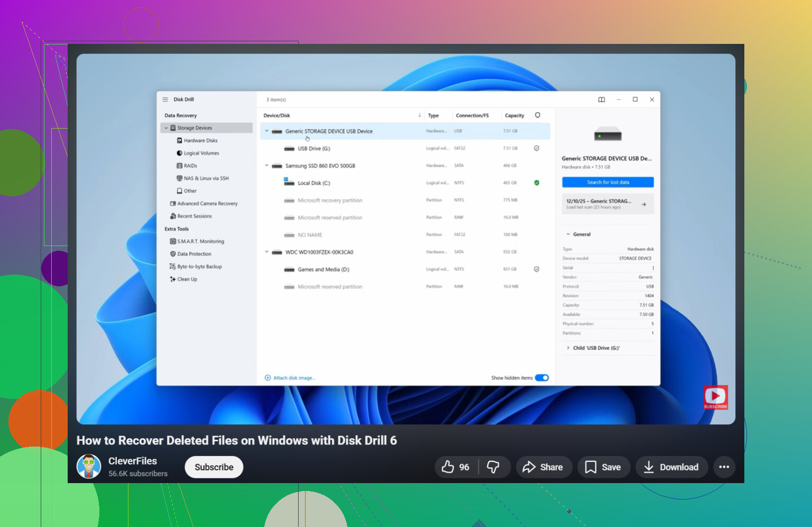This screenshot has width=812, height=527.
Task: Choose the NAS & Linux via SSH icon
Action: tap(180, 178)
